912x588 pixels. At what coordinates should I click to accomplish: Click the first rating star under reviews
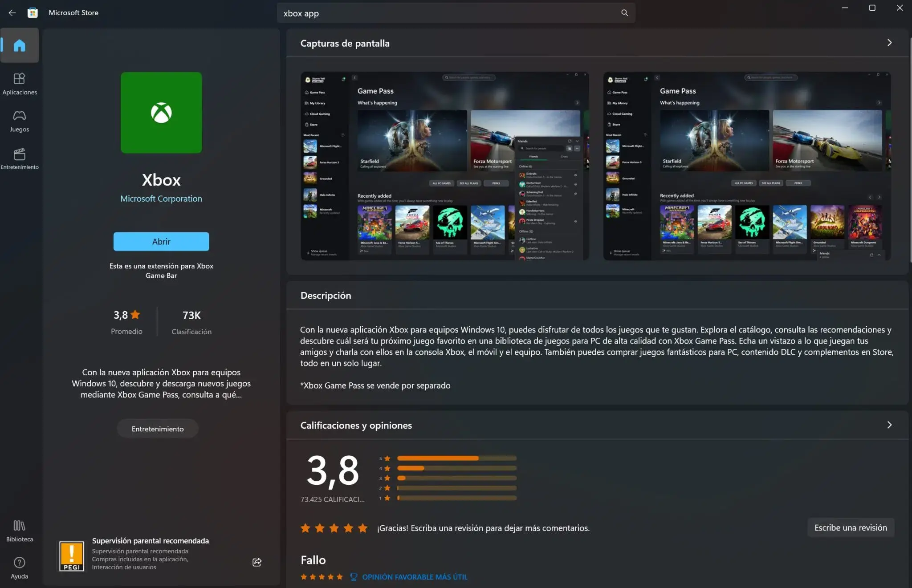(x=305, y=528)
